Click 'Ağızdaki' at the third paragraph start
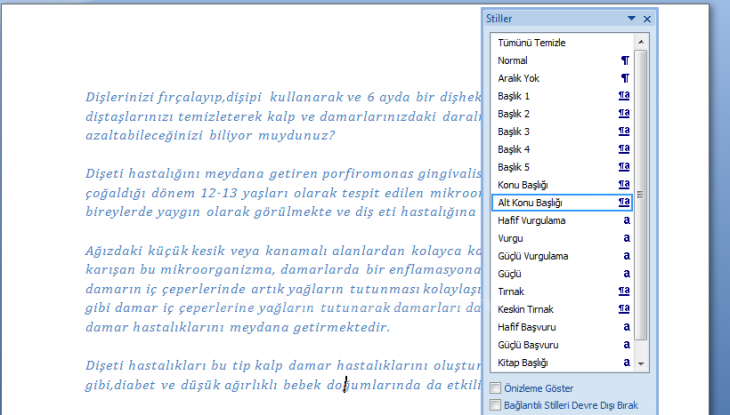 [114, 251]
